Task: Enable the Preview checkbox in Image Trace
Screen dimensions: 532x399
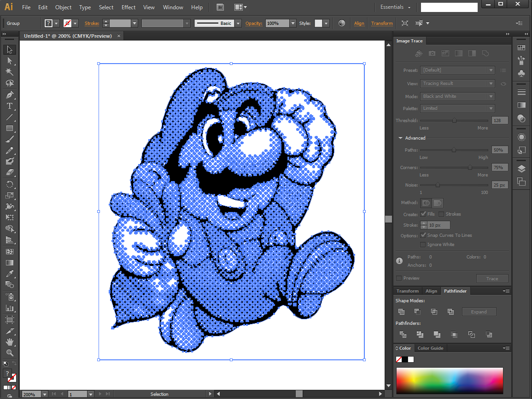Action: 399,278
